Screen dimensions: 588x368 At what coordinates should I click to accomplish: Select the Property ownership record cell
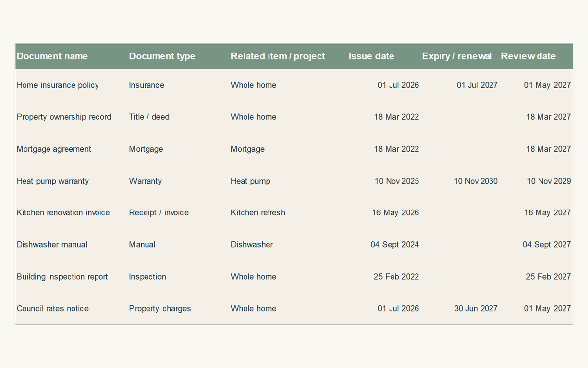pyautogui.click(x=64, y=117)
